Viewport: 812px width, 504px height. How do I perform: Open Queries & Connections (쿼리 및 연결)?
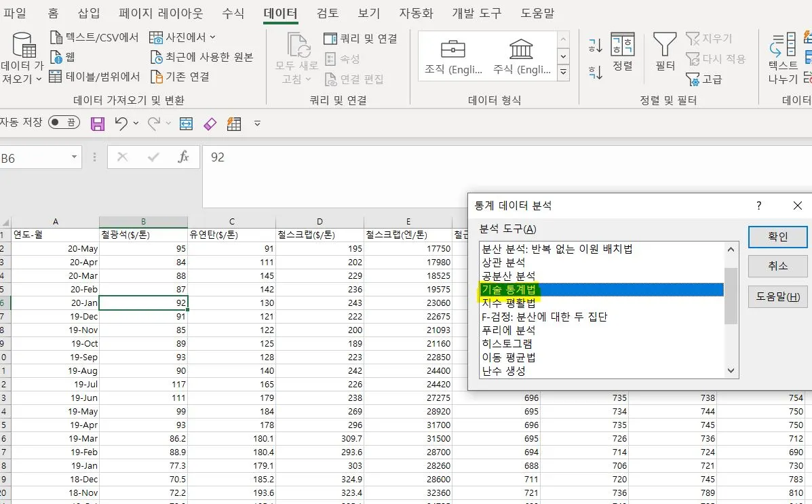pos(360,39)
